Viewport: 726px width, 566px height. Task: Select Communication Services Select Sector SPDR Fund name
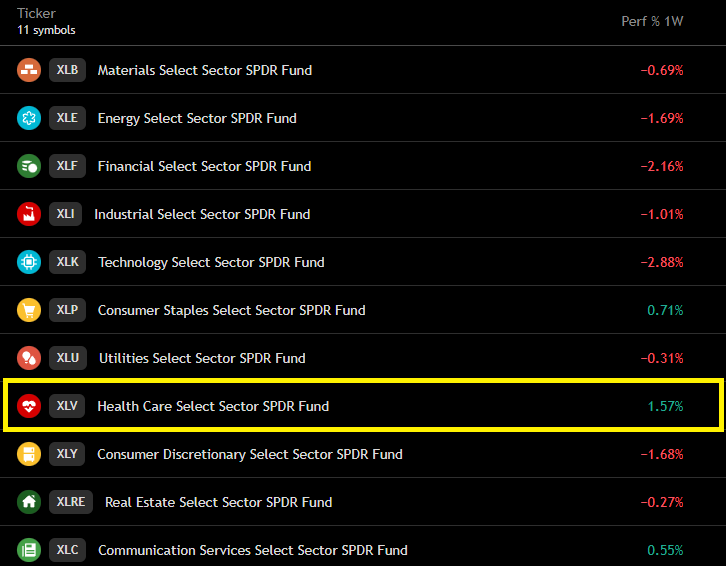253,550
